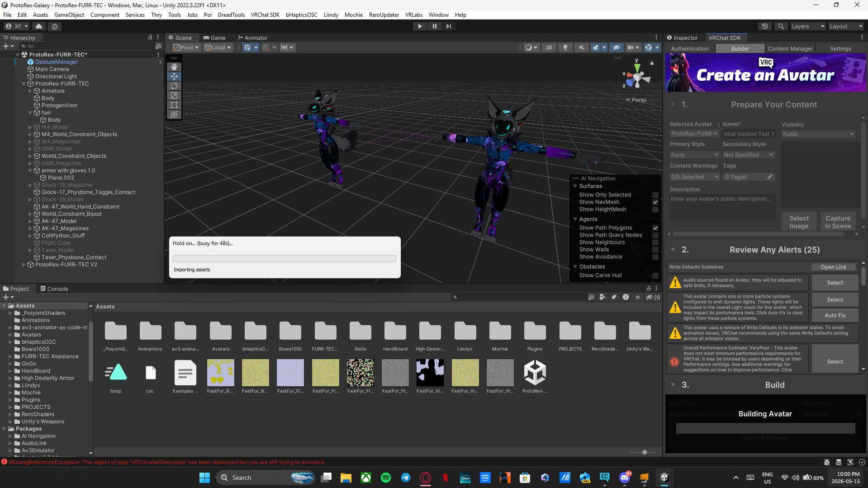Expand the Armature object in Hierarchy

30,91
